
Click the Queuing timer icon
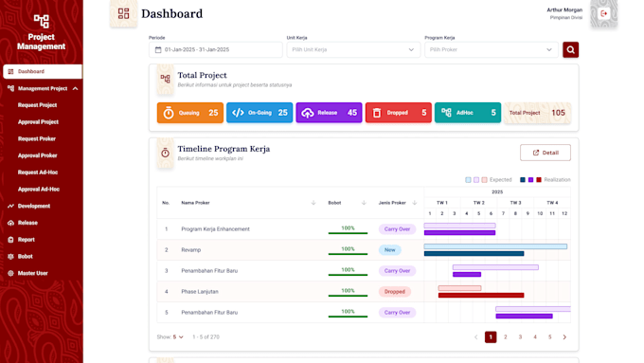click(x=169, y=113)
